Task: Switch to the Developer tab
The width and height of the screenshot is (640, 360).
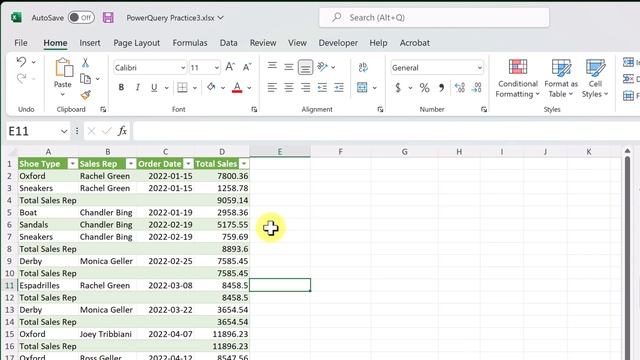Action: pyautogui.click(x=338, y=43)
